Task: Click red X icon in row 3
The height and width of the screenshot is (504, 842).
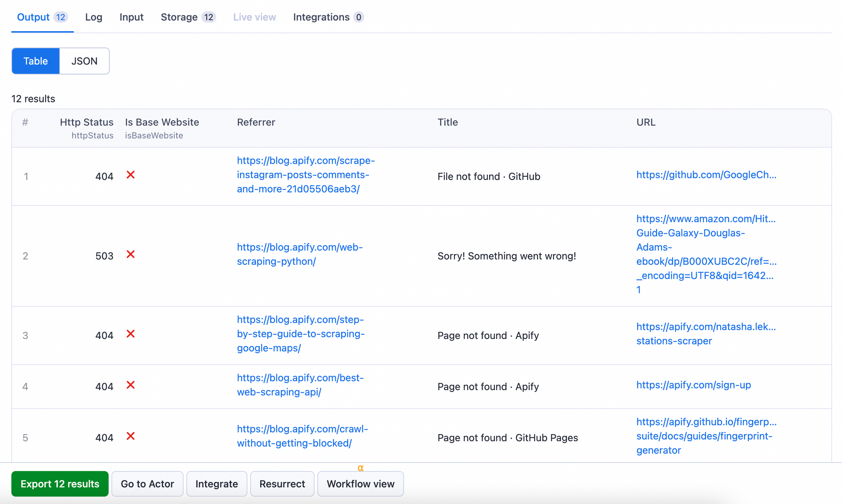Action: [131, 334]
